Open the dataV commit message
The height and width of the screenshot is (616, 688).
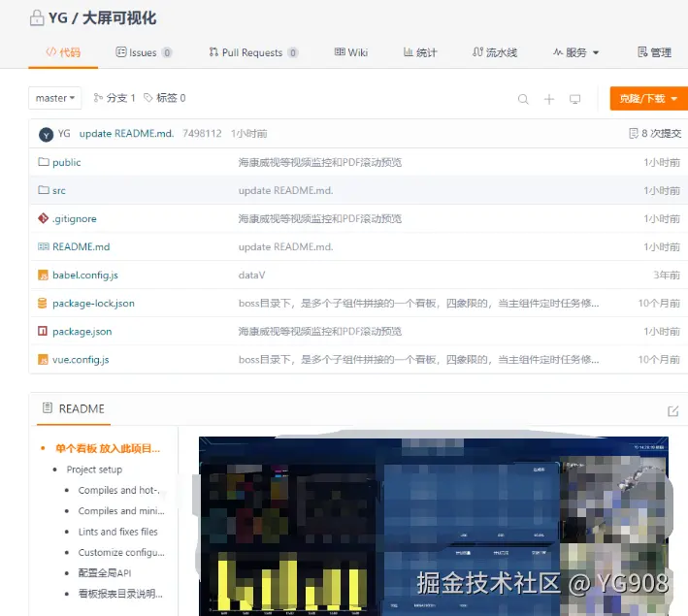coord(252,276)
